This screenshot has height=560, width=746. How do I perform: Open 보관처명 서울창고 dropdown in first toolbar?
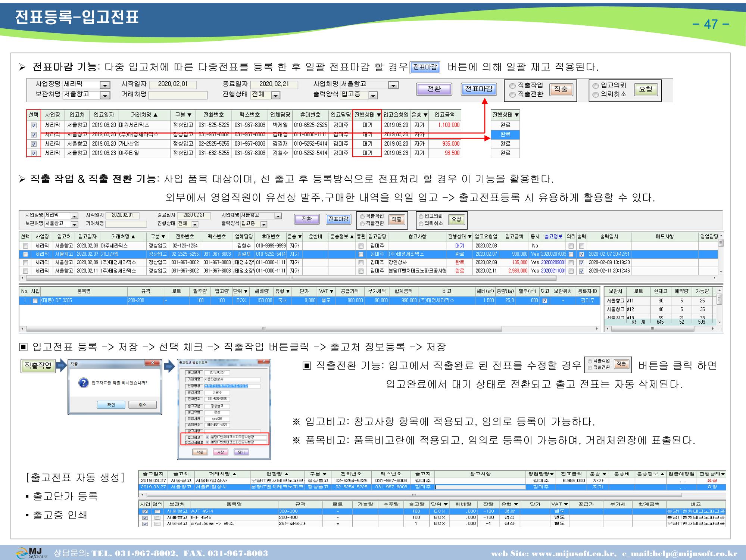[106, 96]
